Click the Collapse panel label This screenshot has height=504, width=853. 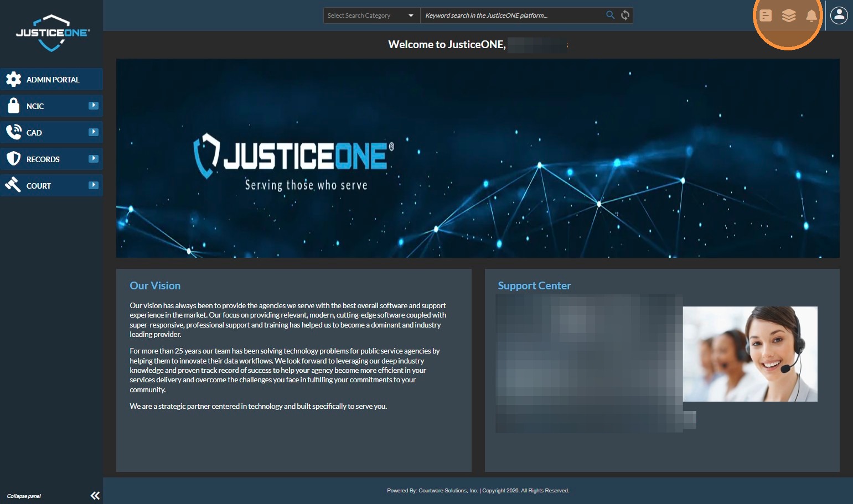pyautogui.click(x=24, y=496)
